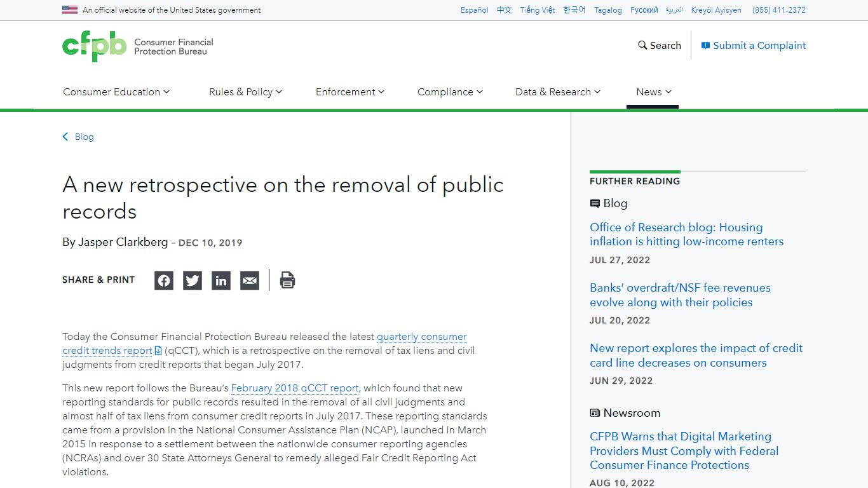Click the JUL 20, 2022 date
The height and width of the screenshot is (488, 868).
tap(620, 320)
